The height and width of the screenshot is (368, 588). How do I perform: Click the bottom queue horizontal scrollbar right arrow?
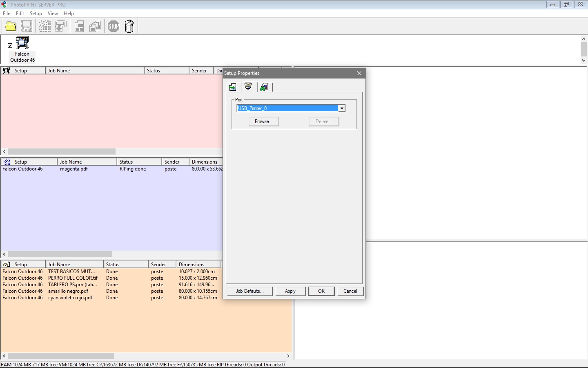click(x=288, y=356)
